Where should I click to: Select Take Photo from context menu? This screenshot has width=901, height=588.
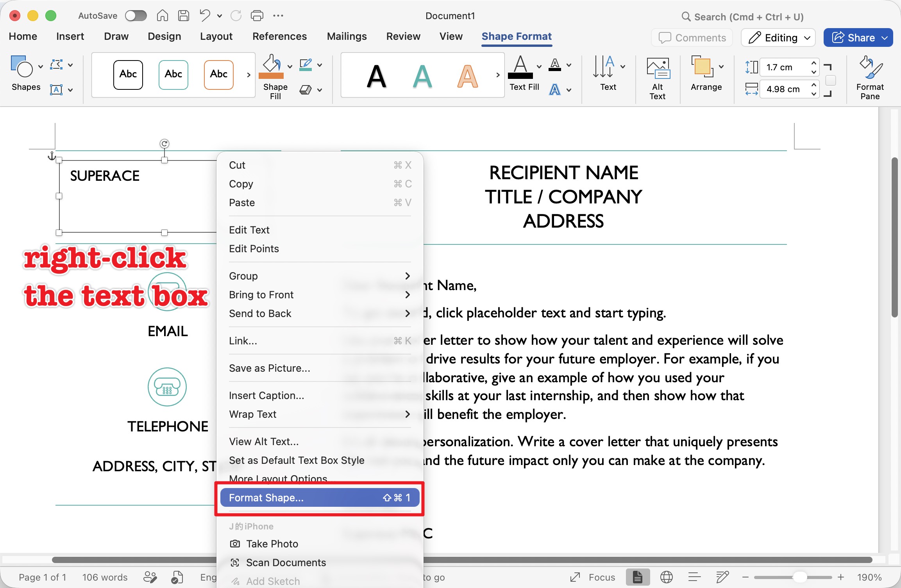click(x=320, y=544)
